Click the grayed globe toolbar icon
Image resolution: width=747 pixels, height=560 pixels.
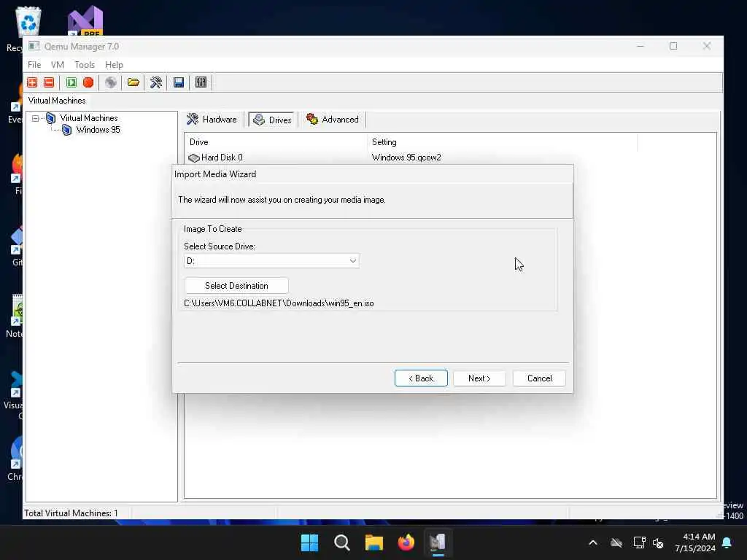coord(111,82)
